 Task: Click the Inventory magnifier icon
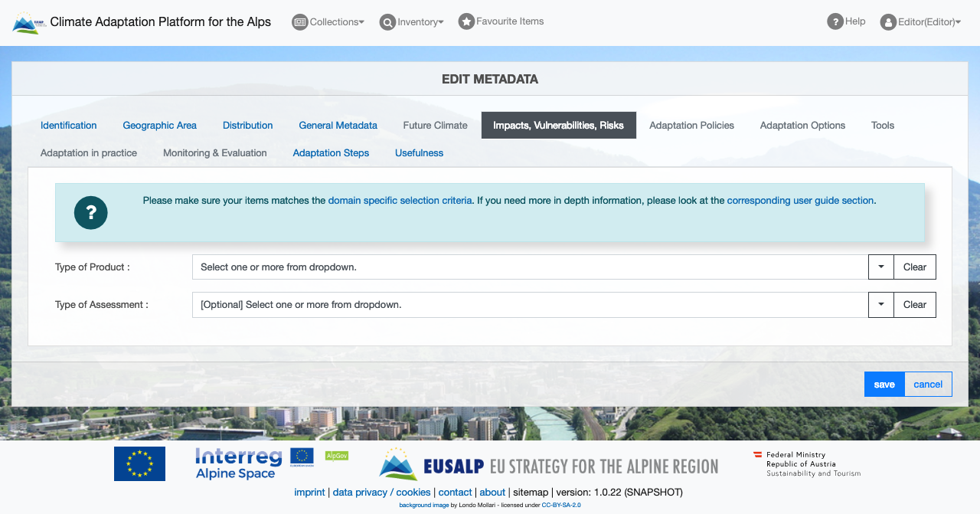387,22
